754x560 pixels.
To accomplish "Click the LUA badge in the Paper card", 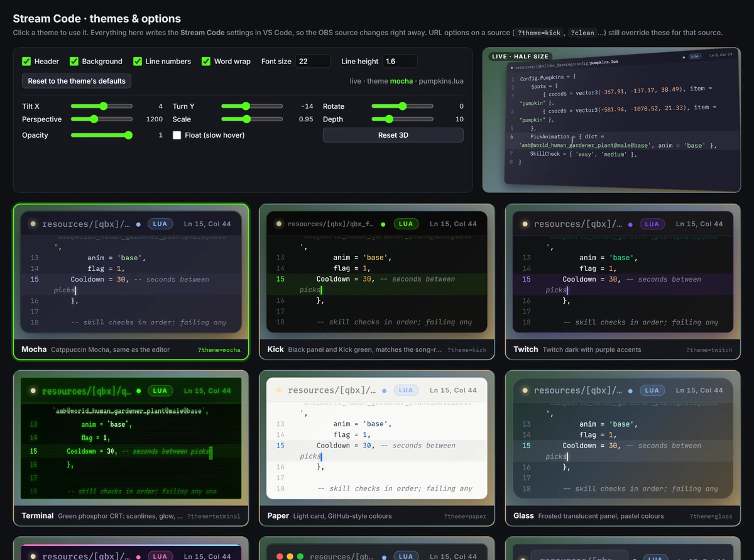I will click(406, 390).
